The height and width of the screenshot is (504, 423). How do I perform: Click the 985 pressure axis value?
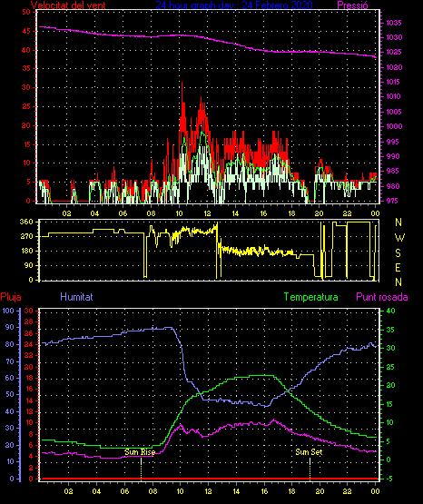pos(393,171)
